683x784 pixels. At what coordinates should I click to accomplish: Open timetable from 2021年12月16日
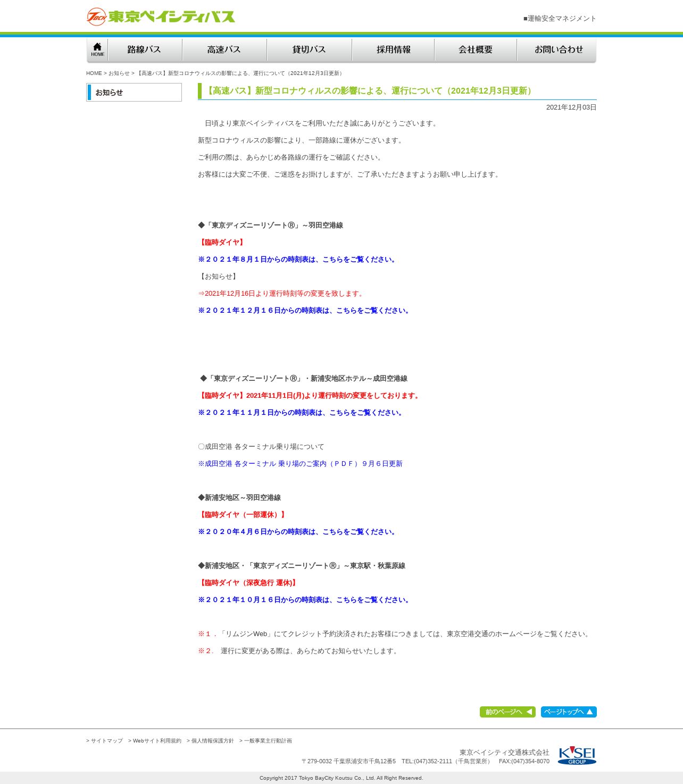coord(305,311)
